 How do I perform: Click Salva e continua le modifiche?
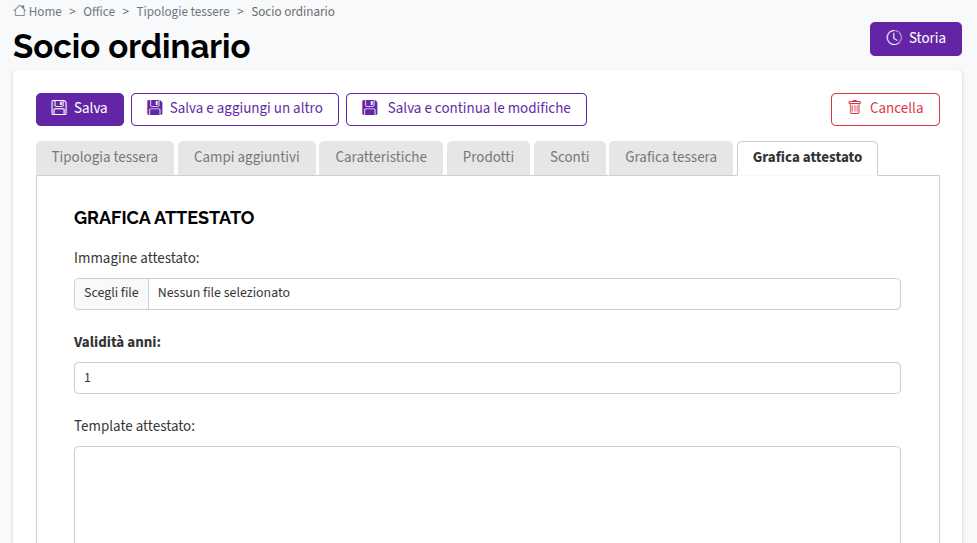467,109
